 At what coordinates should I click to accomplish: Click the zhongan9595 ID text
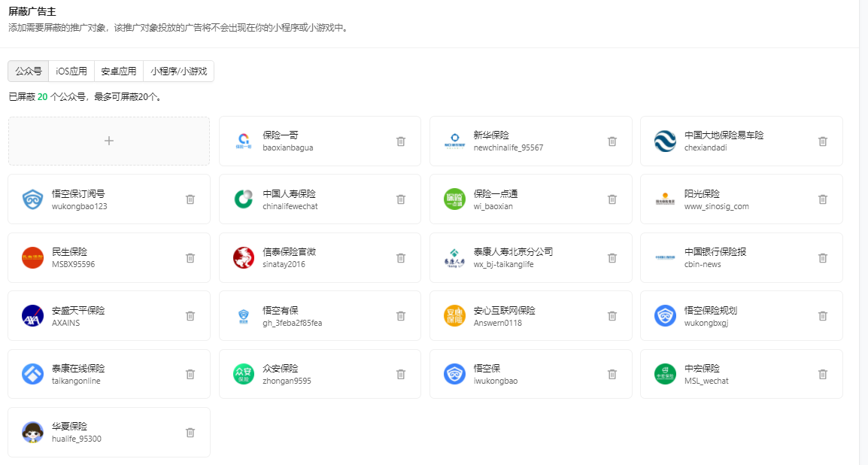click(x=287, y=381)
